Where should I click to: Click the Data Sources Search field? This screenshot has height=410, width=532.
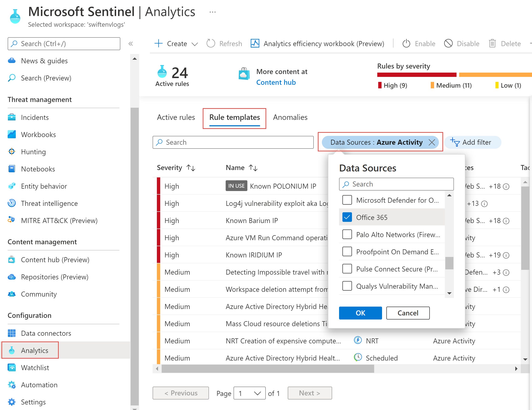396,184
